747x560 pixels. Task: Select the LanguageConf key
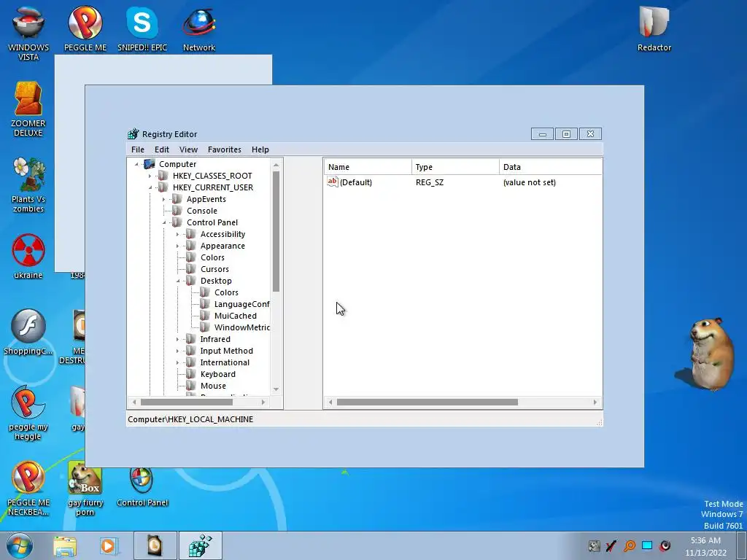coord(242,304)
